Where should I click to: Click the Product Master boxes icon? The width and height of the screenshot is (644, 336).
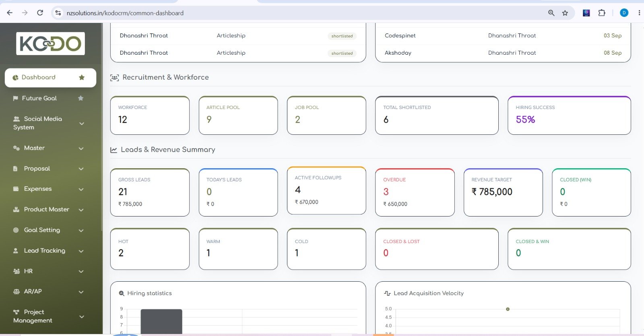click(17, 210)
